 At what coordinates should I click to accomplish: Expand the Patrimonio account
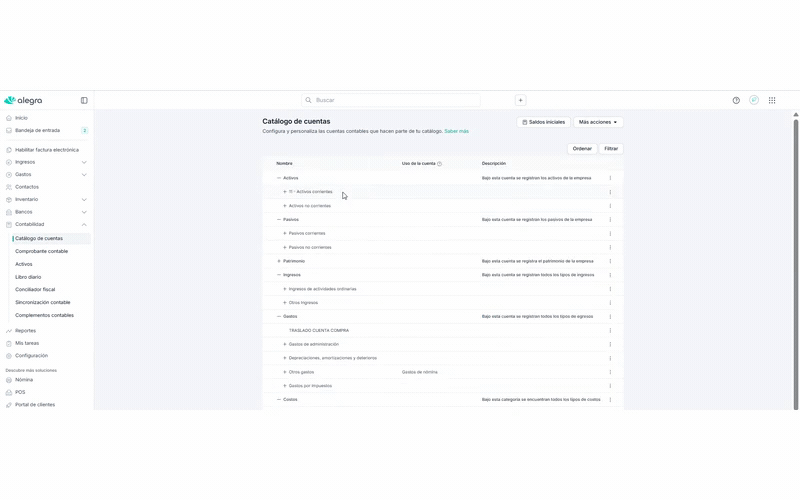(279, 261)
